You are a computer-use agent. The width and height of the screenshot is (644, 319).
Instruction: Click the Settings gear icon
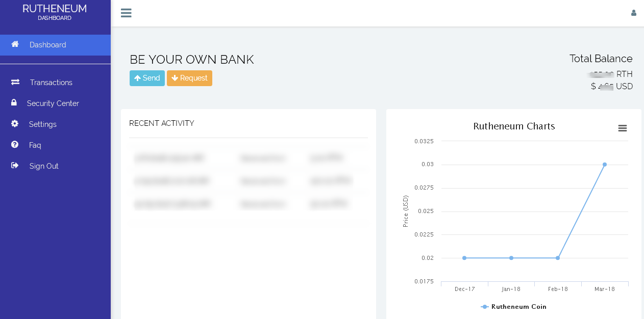(15, 124)
